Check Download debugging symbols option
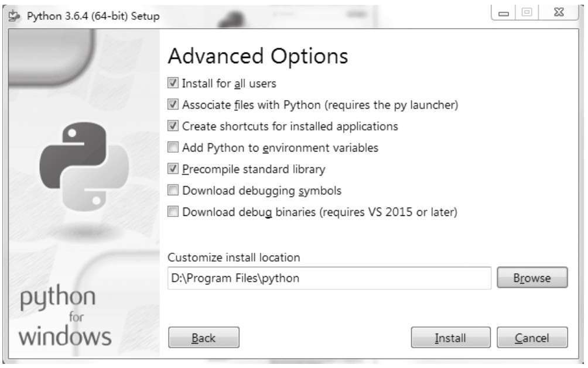This screenshot has height=368, width=588. tap(173, 190)
